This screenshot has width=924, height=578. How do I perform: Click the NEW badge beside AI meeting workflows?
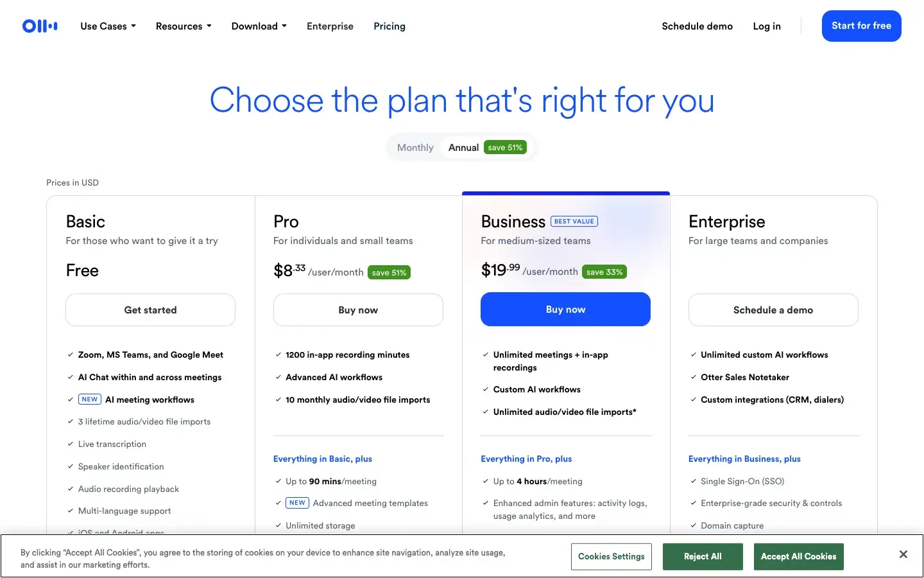coord(90,399)
